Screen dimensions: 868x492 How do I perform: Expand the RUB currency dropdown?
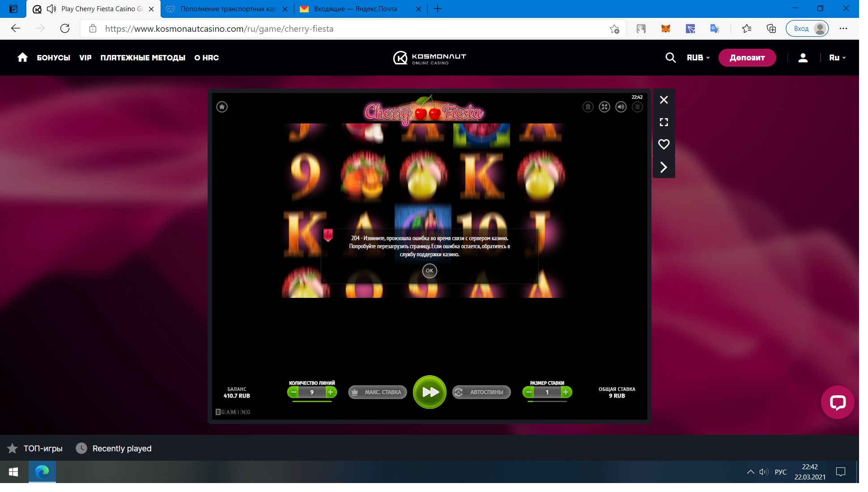(698, 58)
